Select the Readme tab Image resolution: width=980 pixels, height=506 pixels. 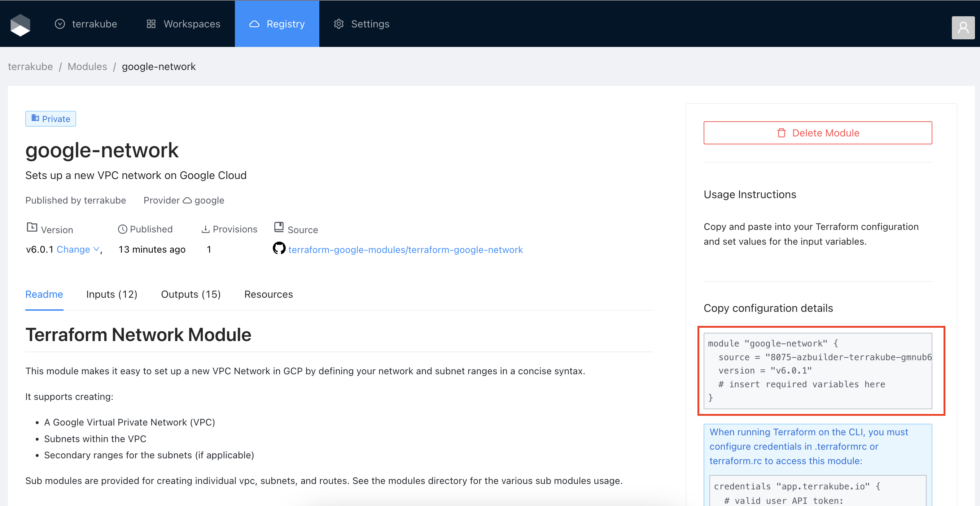tap(44, 294)
